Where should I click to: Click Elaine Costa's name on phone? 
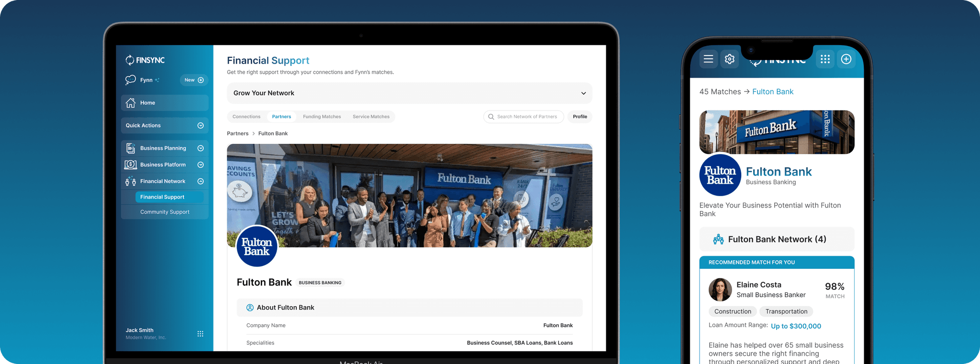coord(758,285)
